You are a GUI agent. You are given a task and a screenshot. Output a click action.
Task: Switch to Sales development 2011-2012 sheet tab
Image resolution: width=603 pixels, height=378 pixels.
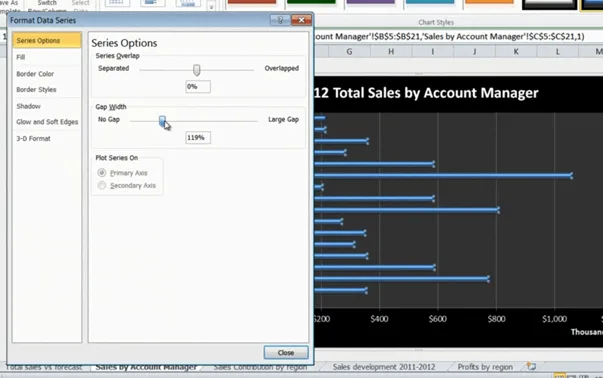[x=384, y=367]
